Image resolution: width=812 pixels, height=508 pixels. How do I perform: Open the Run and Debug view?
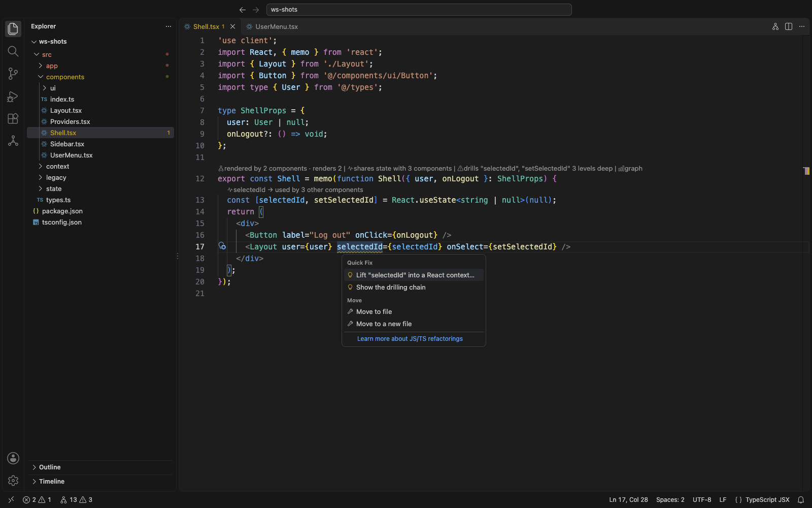13,96
